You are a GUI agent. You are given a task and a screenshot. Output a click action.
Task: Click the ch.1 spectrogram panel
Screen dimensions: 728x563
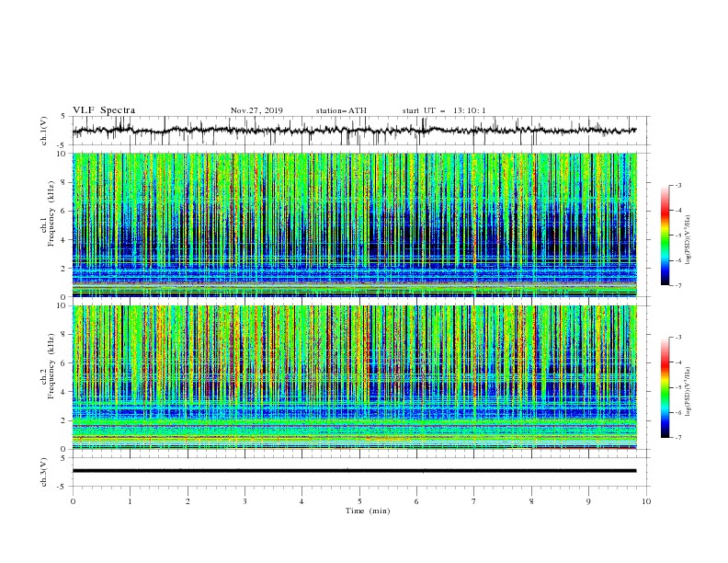tap(354, 224)
